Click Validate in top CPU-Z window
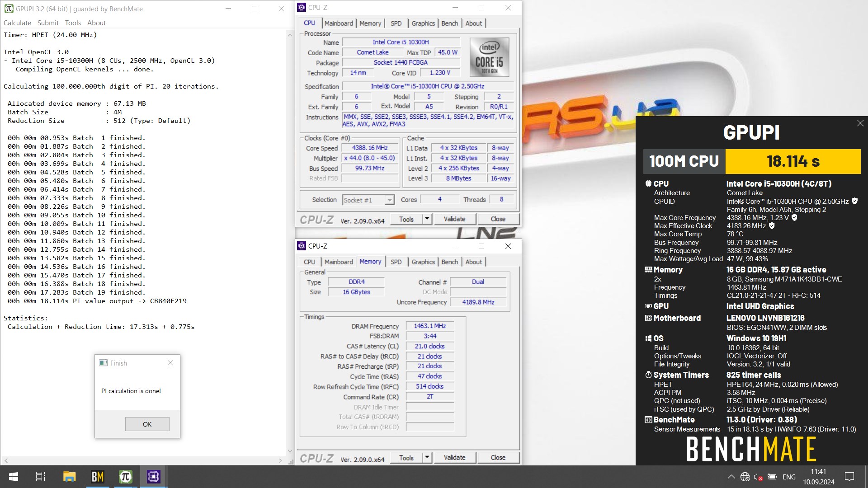Viewport: 868px width, 488px height. coord(454,219)
